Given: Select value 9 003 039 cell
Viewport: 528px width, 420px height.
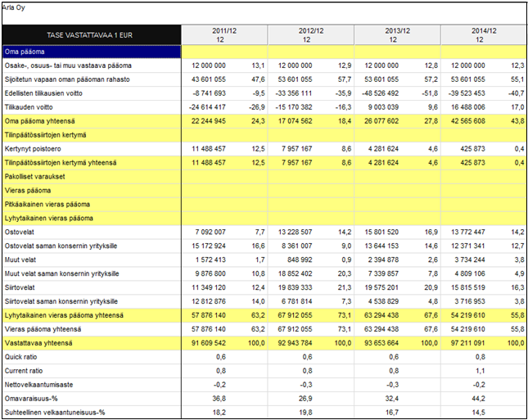Looking at the screenshot, I should [383, 107].
